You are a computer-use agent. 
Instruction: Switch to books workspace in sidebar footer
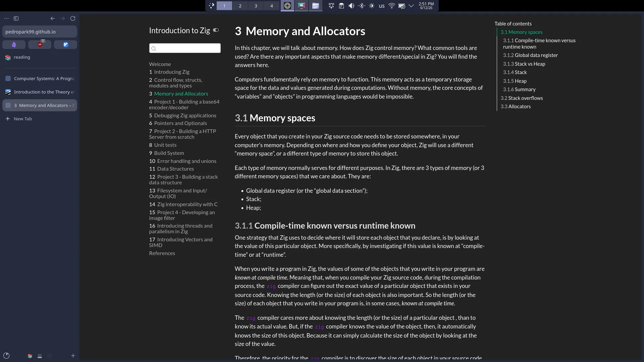tap(30, 356)
